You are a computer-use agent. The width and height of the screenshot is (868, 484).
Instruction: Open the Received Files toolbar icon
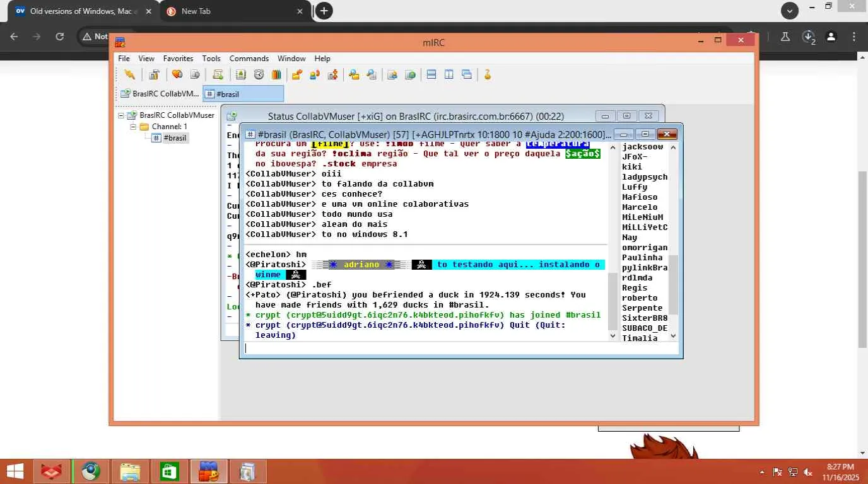point(354,74)
